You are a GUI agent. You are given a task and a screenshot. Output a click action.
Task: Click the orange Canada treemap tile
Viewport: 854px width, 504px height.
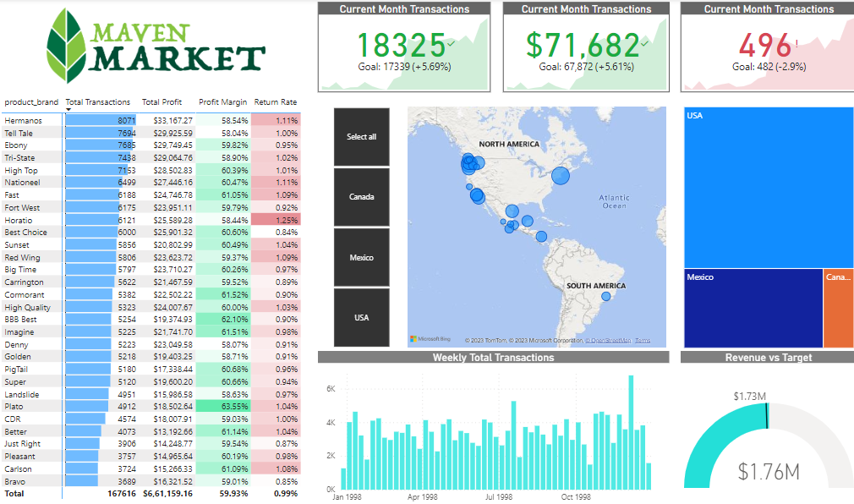[837, 309]
